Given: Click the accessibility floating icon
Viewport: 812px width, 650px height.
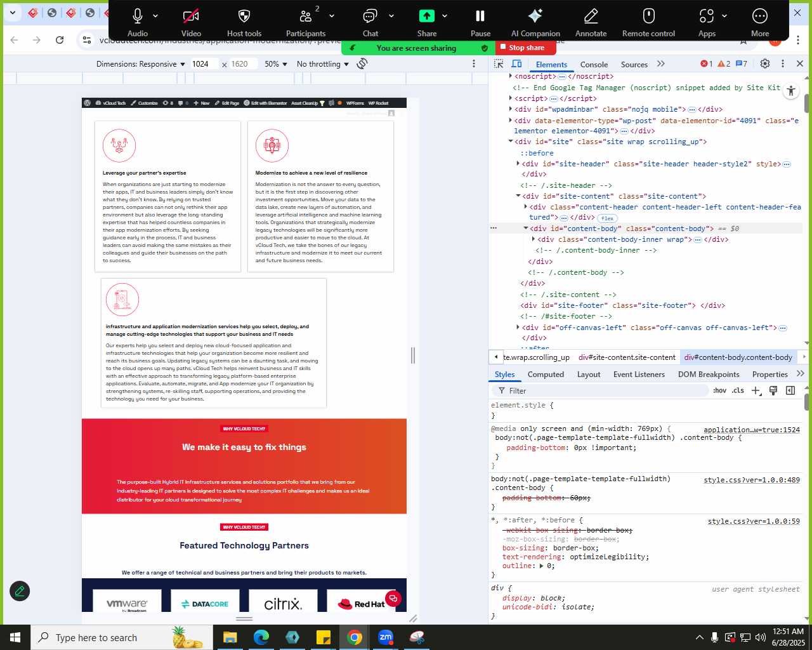Looking at the screenshot, I should pos(790,91).
